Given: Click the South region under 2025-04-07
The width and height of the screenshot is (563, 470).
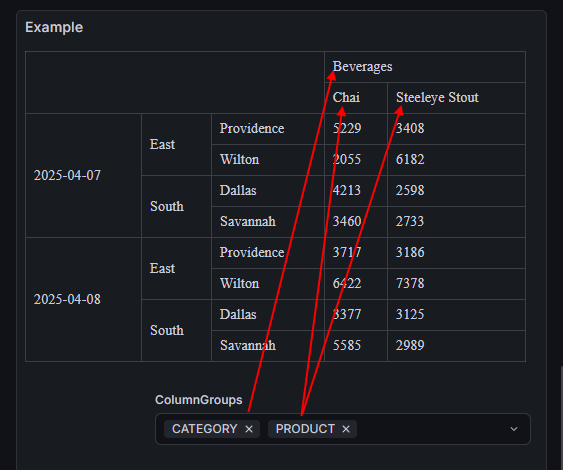Looking at the screenshot, I should point(176,206).
